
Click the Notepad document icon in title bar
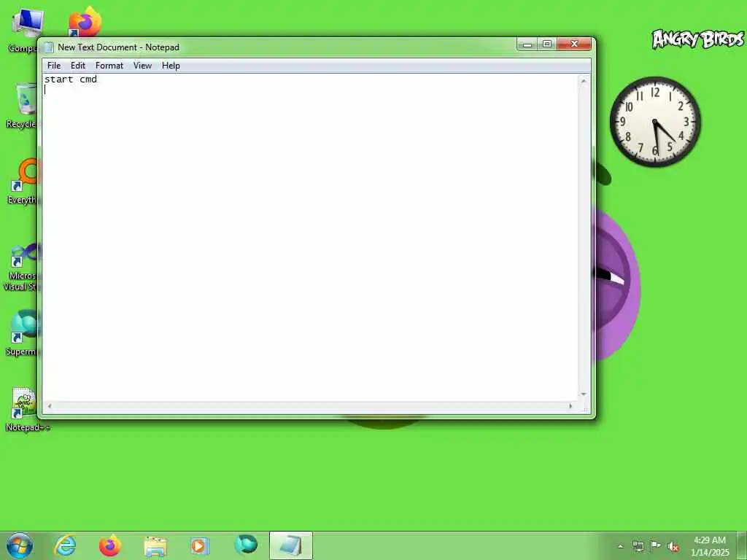pyautogui.click(x=49, y=47)
